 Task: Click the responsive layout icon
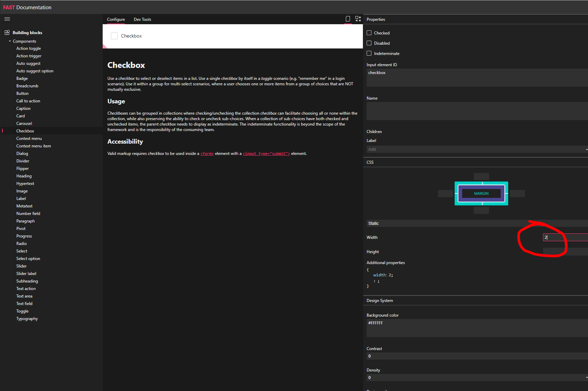point(358,19)
